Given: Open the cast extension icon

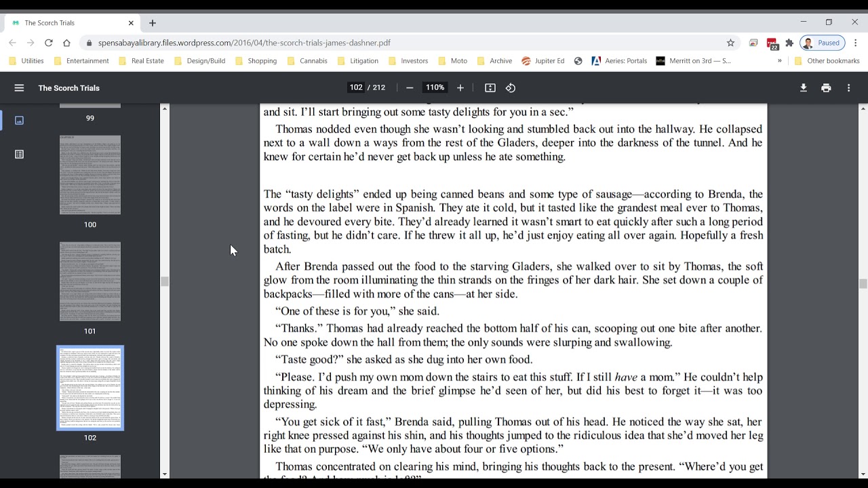Looking at the screenshot, I should click(x=753, y=43).
